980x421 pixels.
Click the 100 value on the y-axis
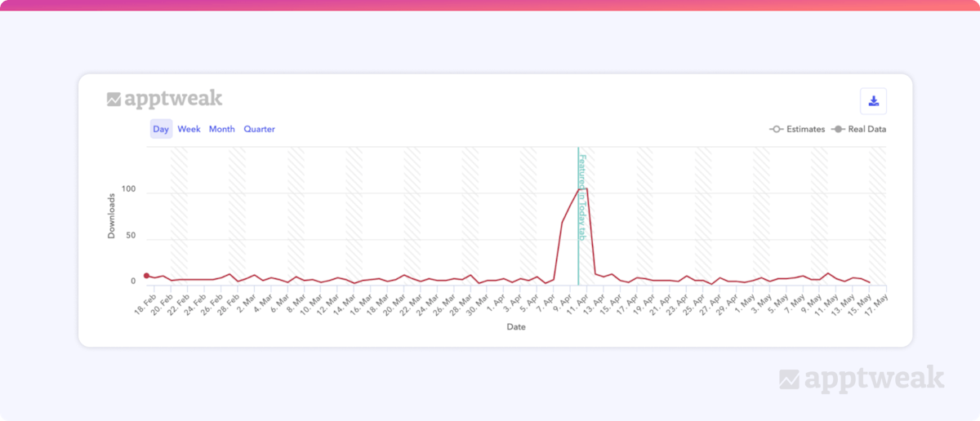tap(127, 189)
